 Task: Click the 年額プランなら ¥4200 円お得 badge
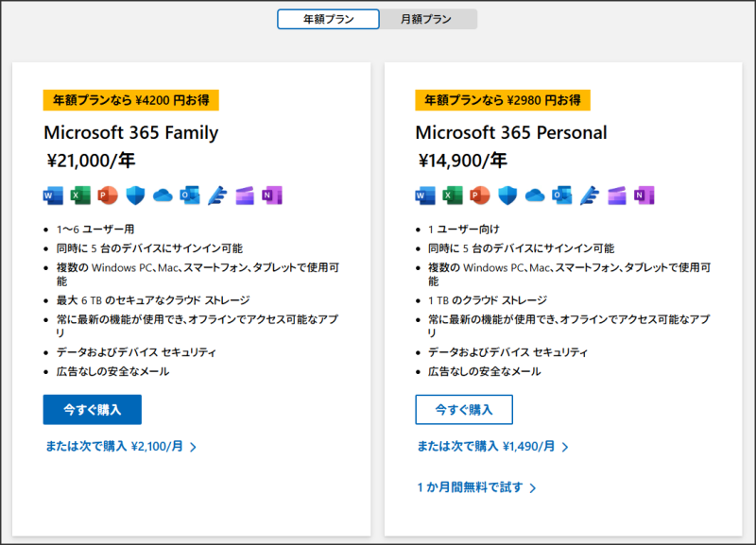(x=130, y=100)
